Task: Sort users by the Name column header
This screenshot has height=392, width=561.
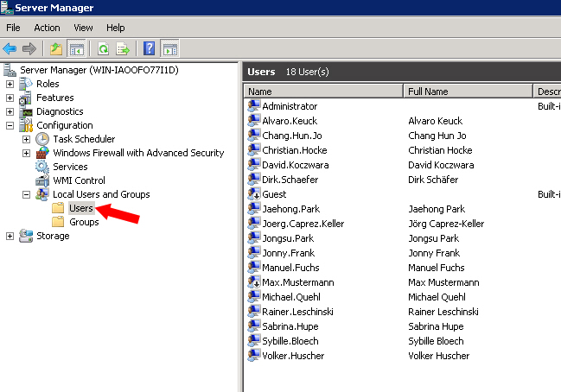Action: point(323,92)
